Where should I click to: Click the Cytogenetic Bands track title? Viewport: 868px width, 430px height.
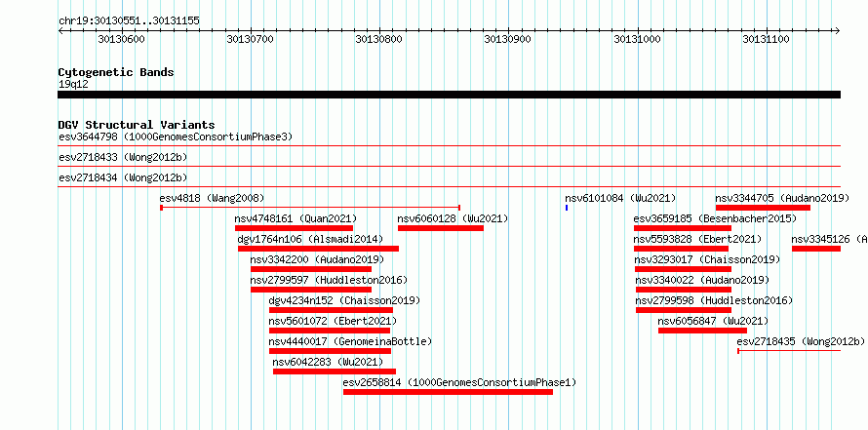(x=116, y=72)
